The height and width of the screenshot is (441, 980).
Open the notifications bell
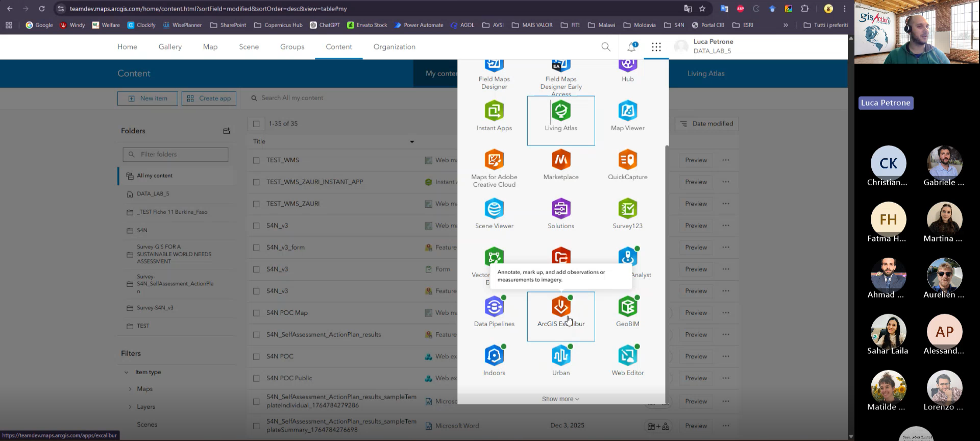coord(631,47)
